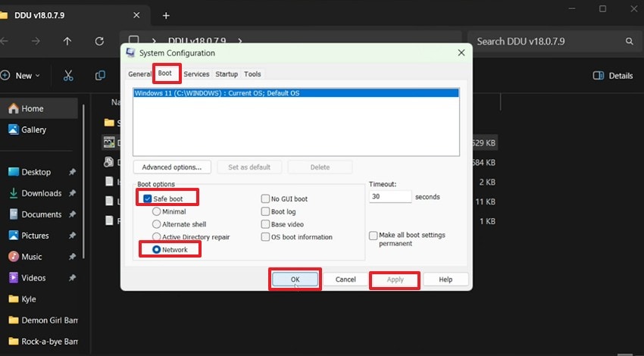The image size is (644, 356).
Task: Select Active Directory repair option
Action: point(157,237)
